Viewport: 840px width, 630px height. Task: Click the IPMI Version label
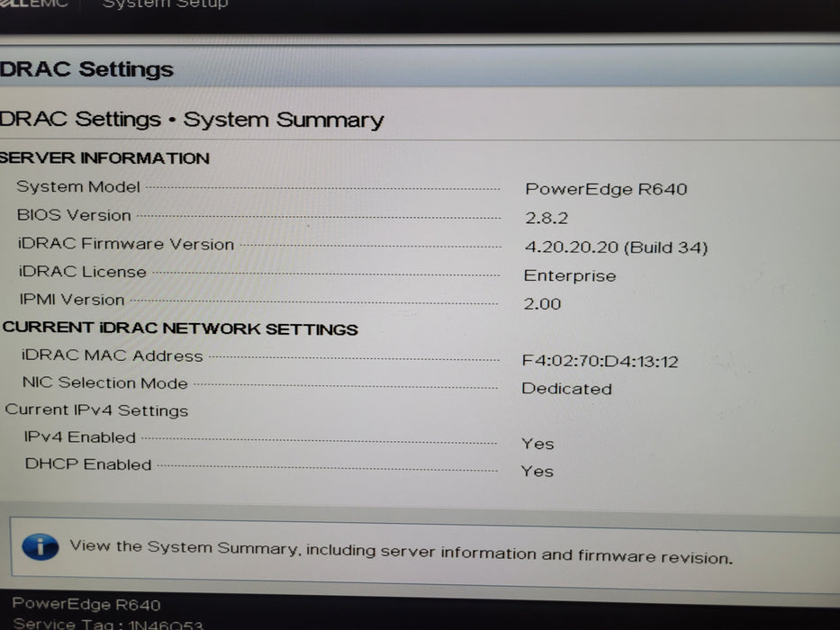coord(72,300)
